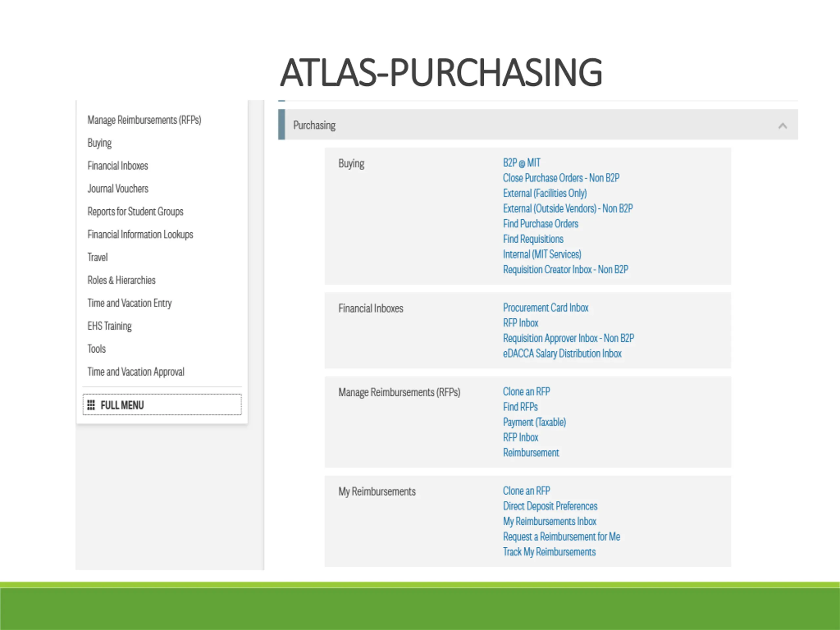Open Requisition Approver Inbox - Non B2P

[569, 338]
